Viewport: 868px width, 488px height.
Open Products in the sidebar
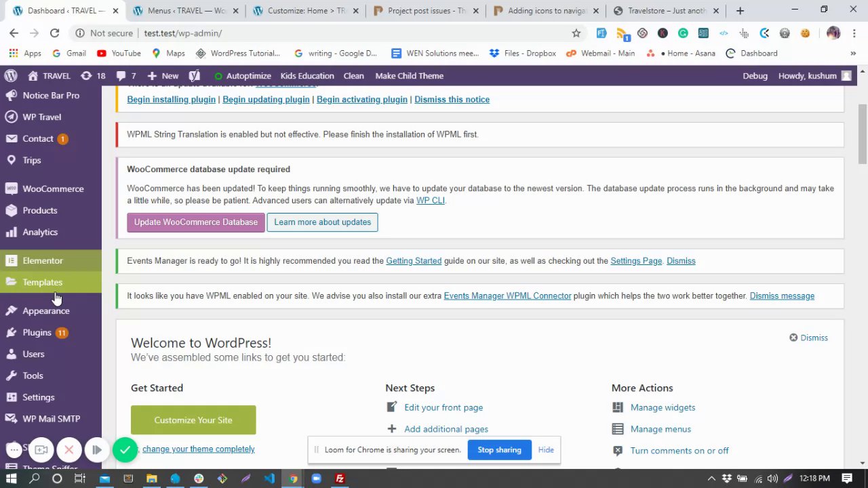point(51,210)
